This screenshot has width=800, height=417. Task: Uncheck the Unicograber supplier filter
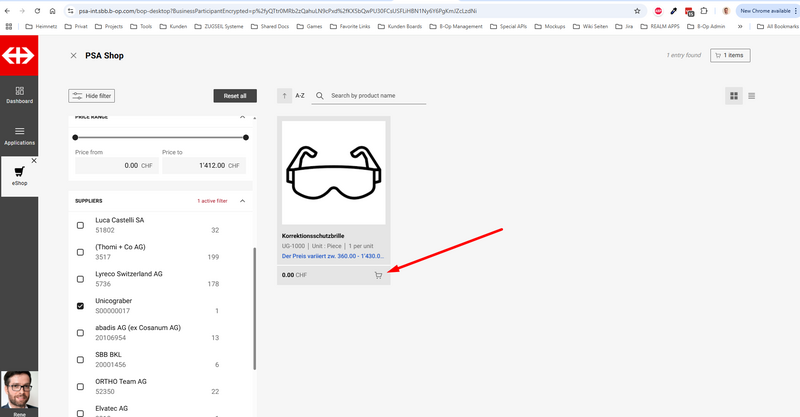[81, 306]
